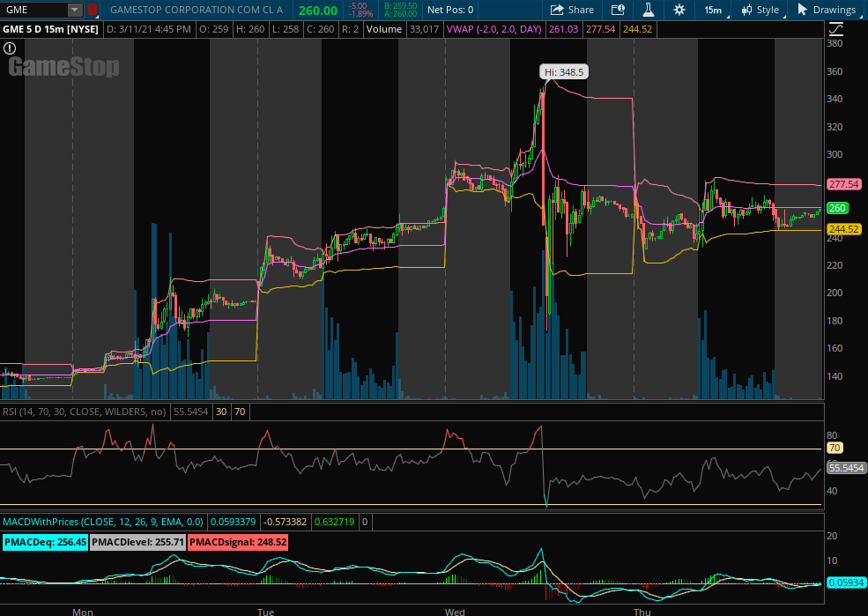Click the R: 2 range value
Image resolution: width=868 pixels, height=616 pixels.
350,29
